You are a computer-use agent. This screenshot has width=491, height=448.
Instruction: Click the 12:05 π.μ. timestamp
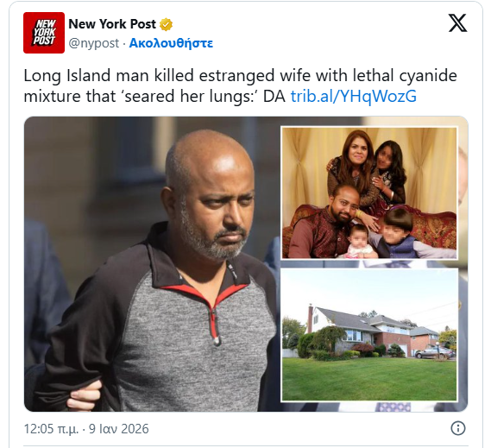[51, 429]
